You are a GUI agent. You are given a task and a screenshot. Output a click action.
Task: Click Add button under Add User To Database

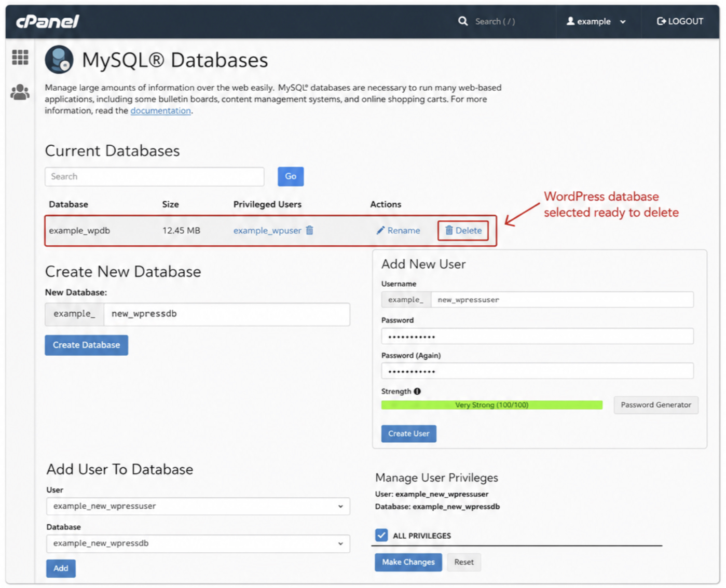[x=61, y=568]
